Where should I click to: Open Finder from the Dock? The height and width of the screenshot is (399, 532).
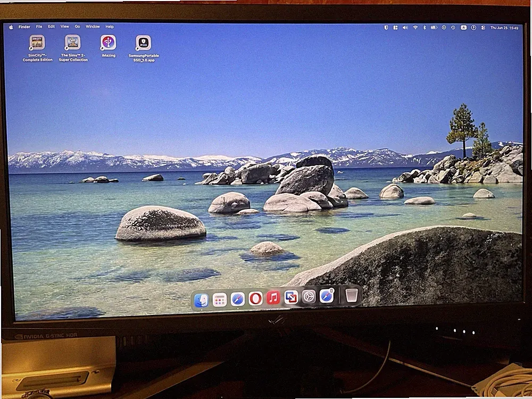click(202, 300)
